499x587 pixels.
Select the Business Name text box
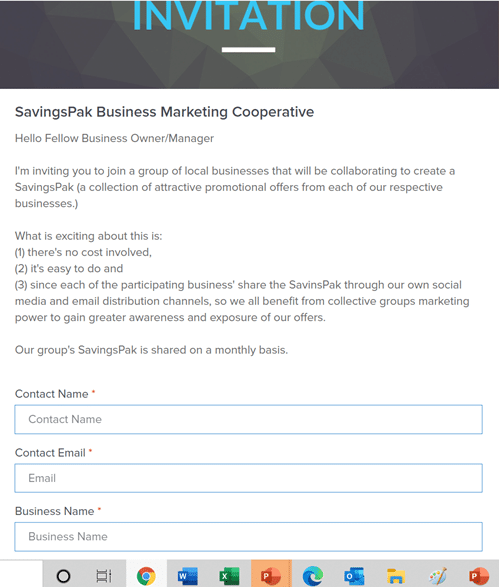249,537
